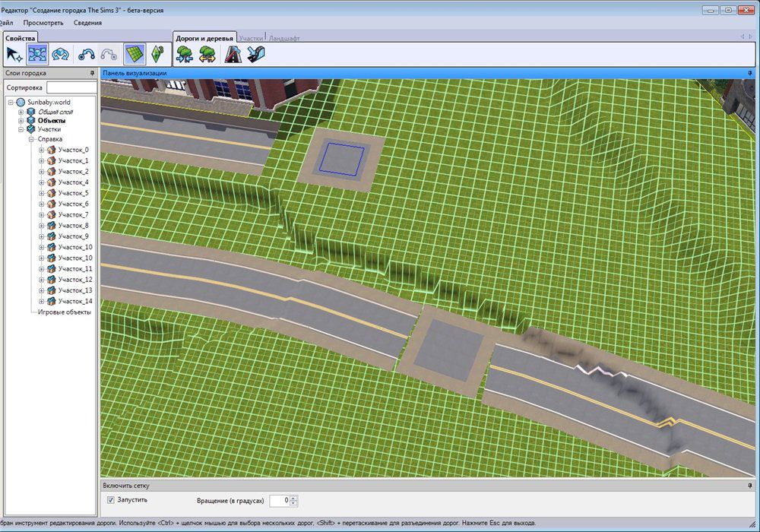This screenshot has height=532, width=760.
Task: Pin the Слои городка panel
Action: 92,74
